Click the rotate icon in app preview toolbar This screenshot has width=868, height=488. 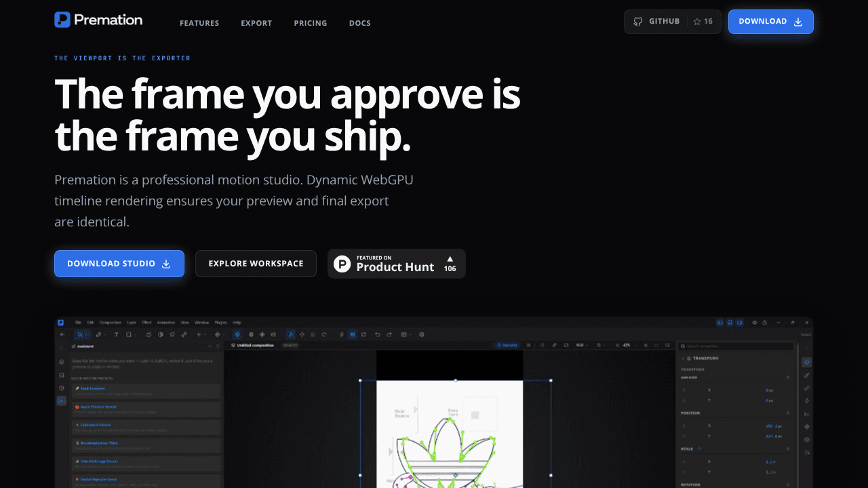324,334
